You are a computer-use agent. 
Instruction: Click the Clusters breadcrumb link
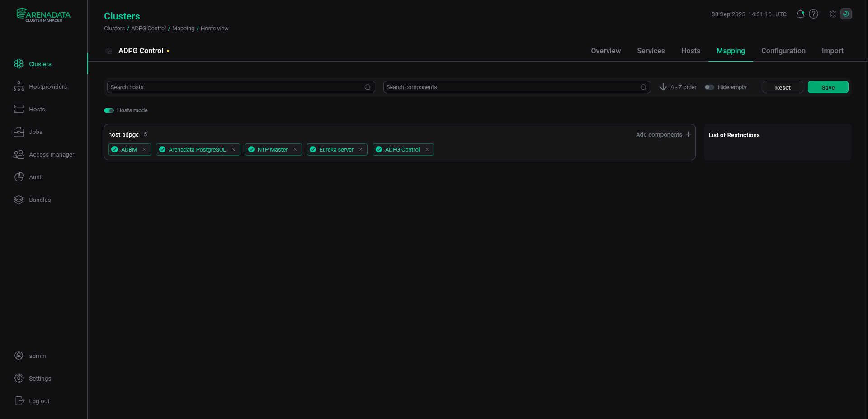(114, 28)
